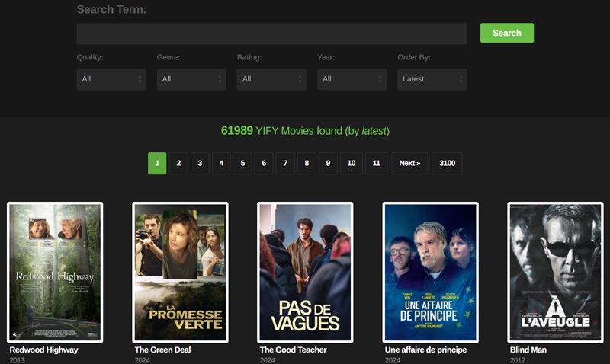This screenshot has height=364, width=610.
Task: Go to page 2
Action: [178, 163]
